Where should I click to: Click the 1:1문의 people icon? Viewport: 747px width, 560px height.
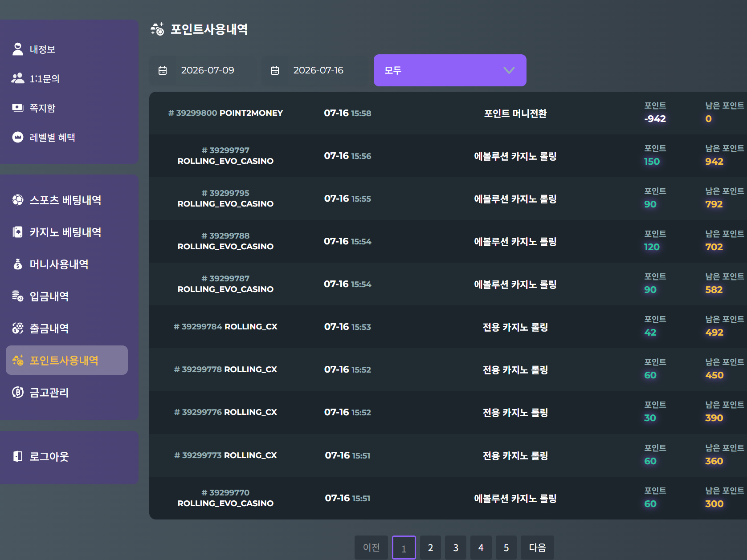[18, 78]
